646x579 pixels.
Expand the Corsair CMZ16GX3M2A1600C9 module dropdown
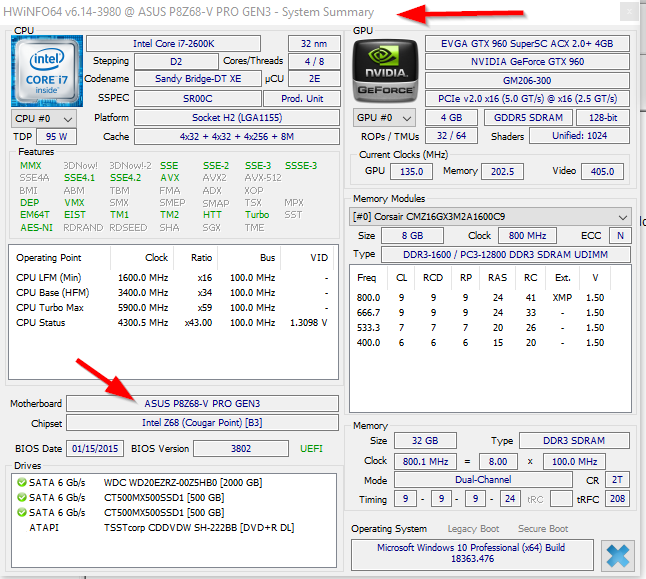pyautogui.click(x=490, y=217)
